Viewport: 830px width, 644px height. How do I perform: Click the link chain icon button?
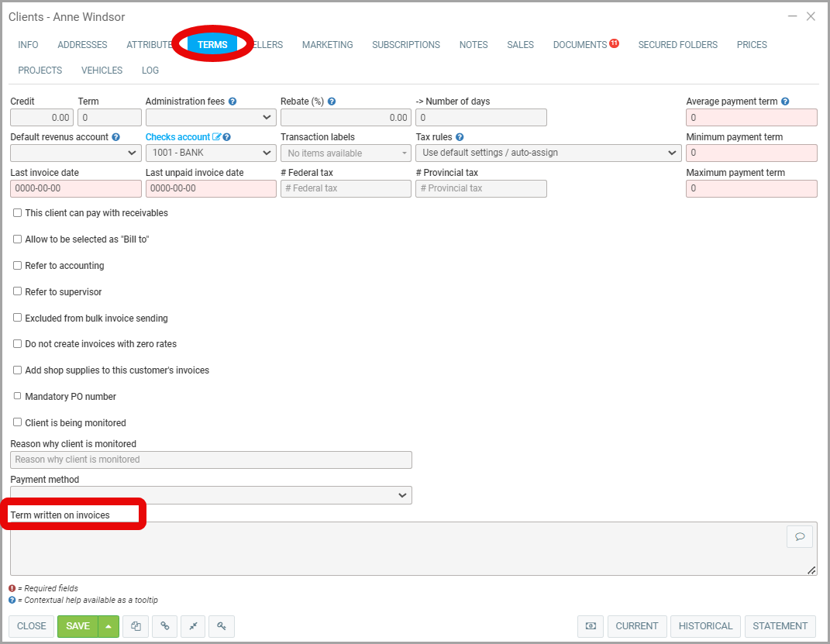[164, 626]
